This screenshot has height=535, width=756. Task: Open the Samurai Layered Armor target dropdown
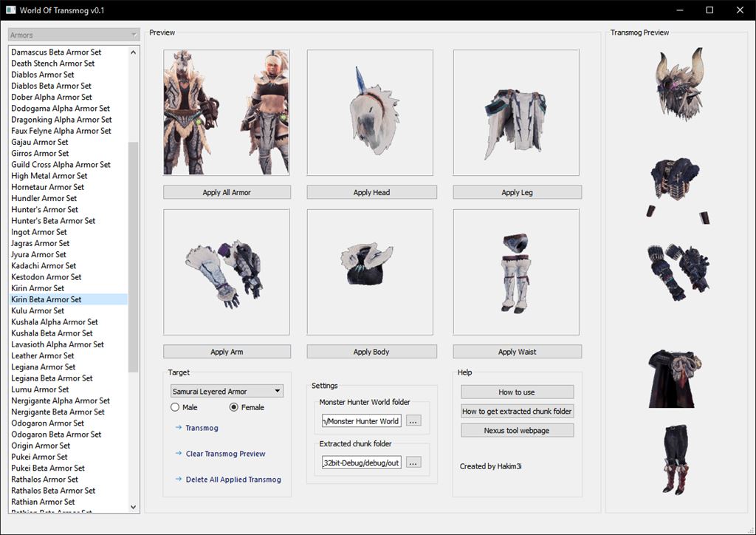(x=227, y=391)
